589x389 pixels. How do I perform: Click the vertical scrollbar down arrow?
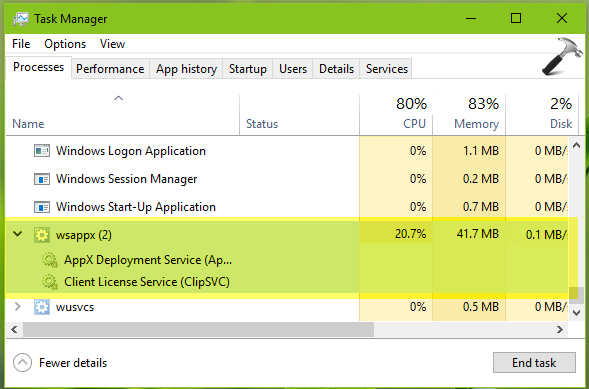[x=576, y=312]
